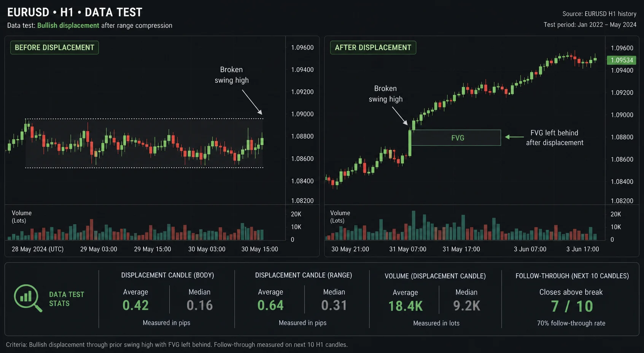Click FOLLOW-THROUGH (NEXT 10 CANDLES) heading
The image size is (644, 353).
coord(572,276)
